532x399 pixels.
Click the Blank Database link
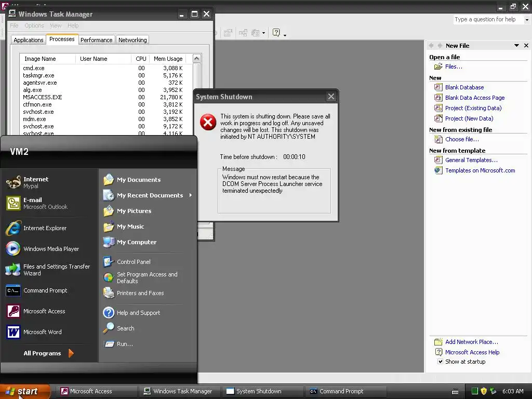pyautogui.click(x=464, y=87)
